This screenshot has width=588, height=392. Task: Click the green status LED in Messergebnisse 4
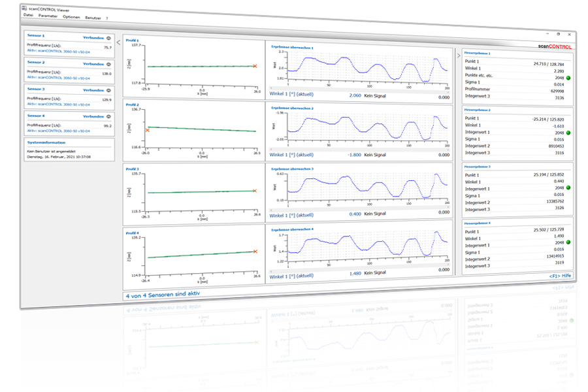569,242
